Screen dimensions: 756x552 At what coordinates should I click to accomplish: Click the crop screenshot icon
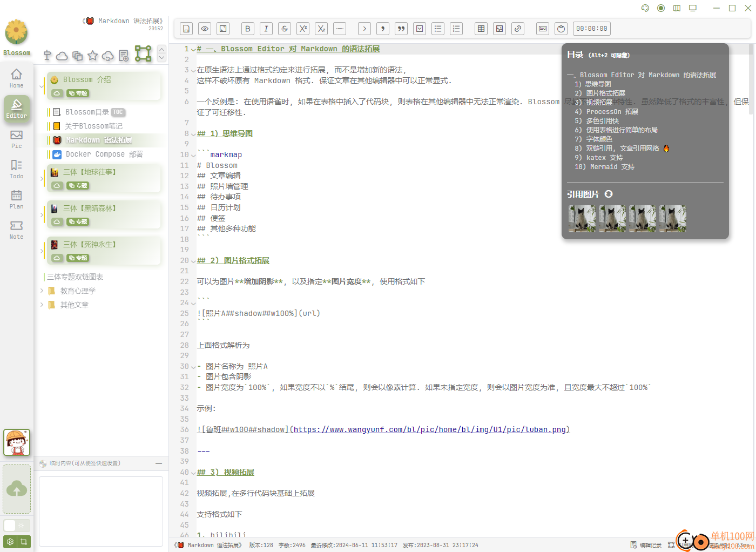click(24, 541)
